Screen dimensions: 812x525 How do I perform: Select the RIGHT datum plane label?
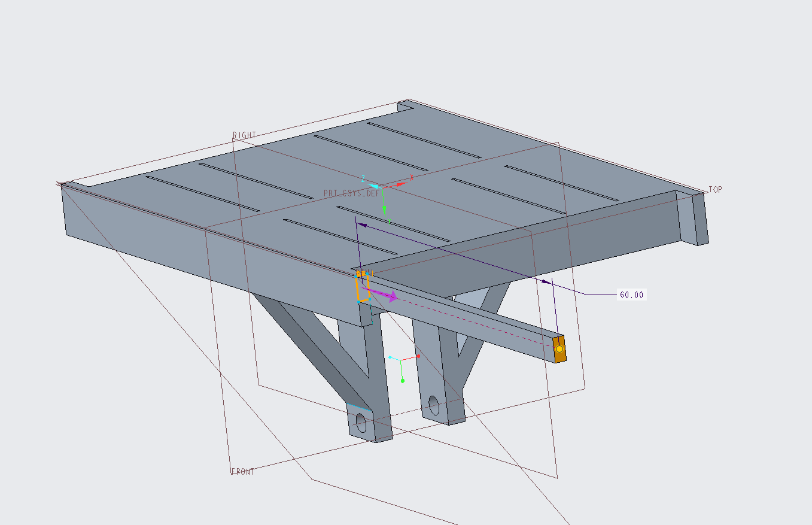[x=244, y=135]
